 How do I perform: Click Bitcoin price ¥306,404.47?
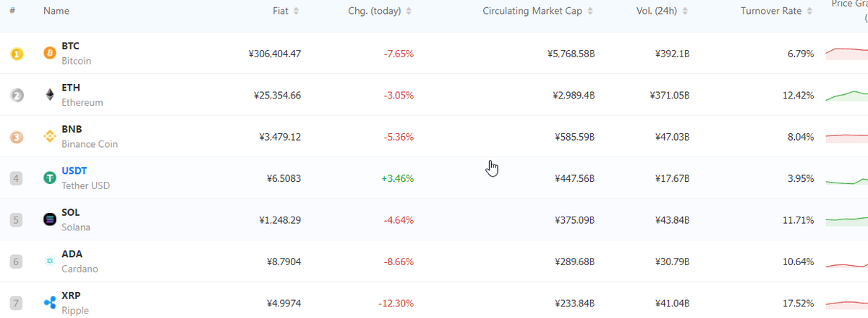pyautogui.click(x=274, y=54)
